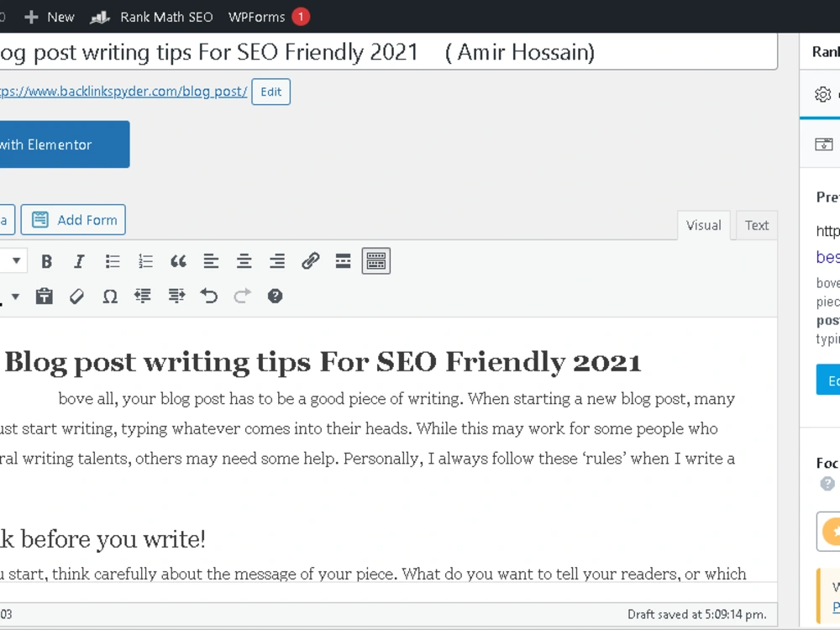Toggle the toolbar kitchen sink

pyautogui.click(x=376, y=261)
